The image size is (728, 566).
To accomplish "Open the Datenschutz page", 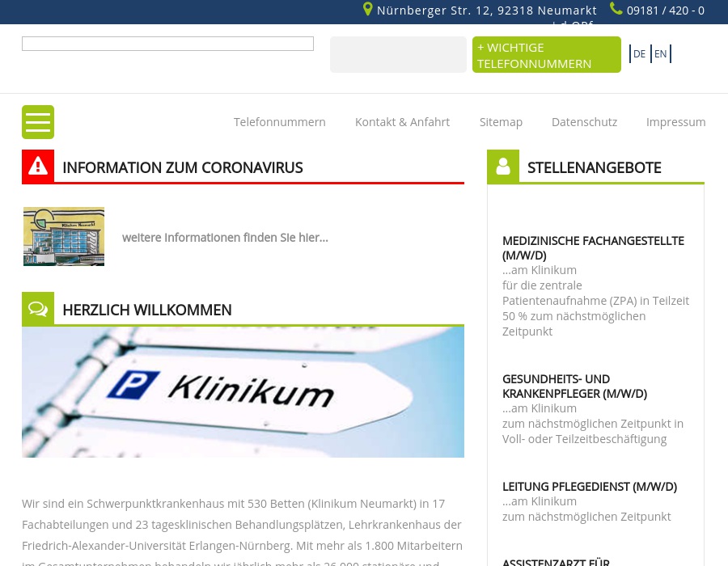I will (584, 121).
